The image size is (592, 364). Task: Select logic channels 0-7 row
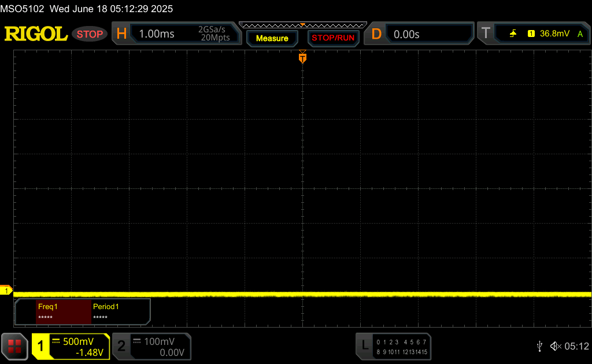401,342
